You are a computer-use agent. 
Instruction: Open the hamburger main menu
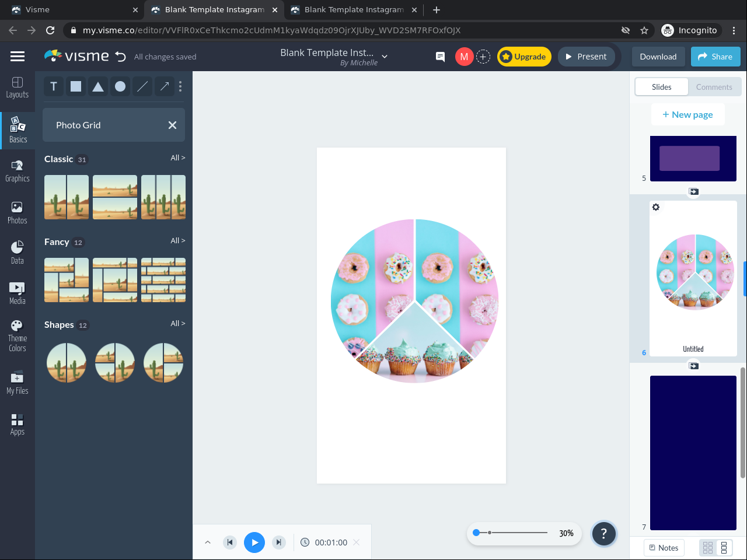point(18,57)
